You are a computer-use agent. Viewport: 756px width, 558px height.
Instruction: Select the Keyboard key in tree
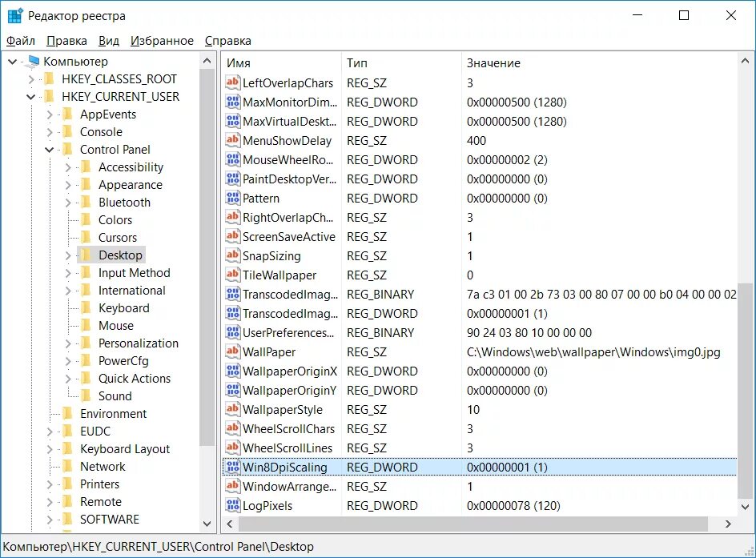pos(124,308)
